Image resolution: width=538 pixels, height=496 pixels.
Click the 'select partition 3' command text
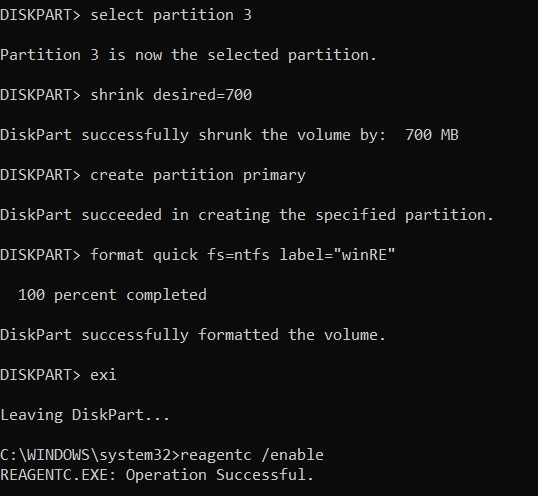(x=171, y=15)
